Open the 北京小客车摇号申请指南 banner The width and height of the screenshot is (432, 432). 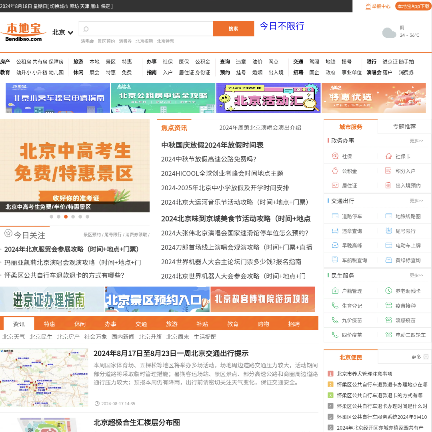click(58, 98)
